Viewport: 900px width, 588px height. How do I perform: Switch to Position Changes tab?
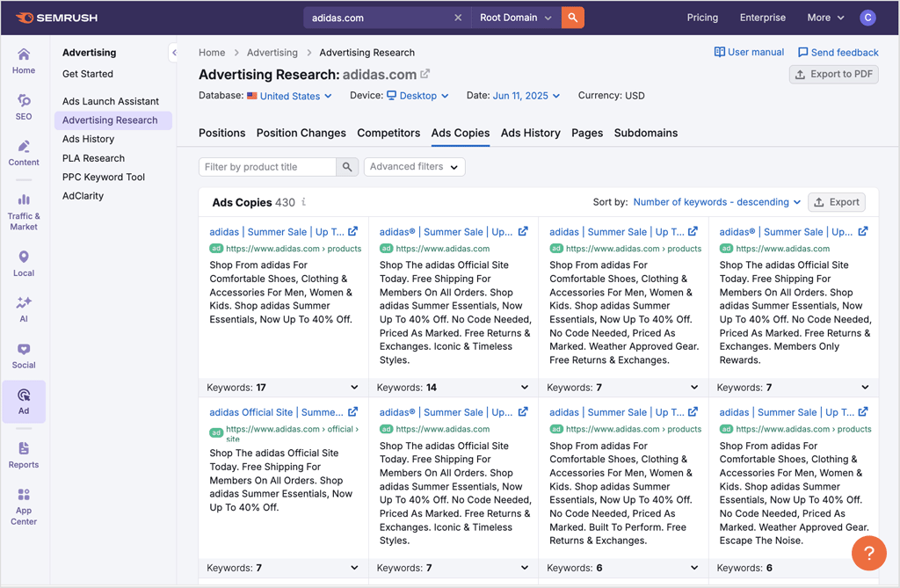coord(301,134)
